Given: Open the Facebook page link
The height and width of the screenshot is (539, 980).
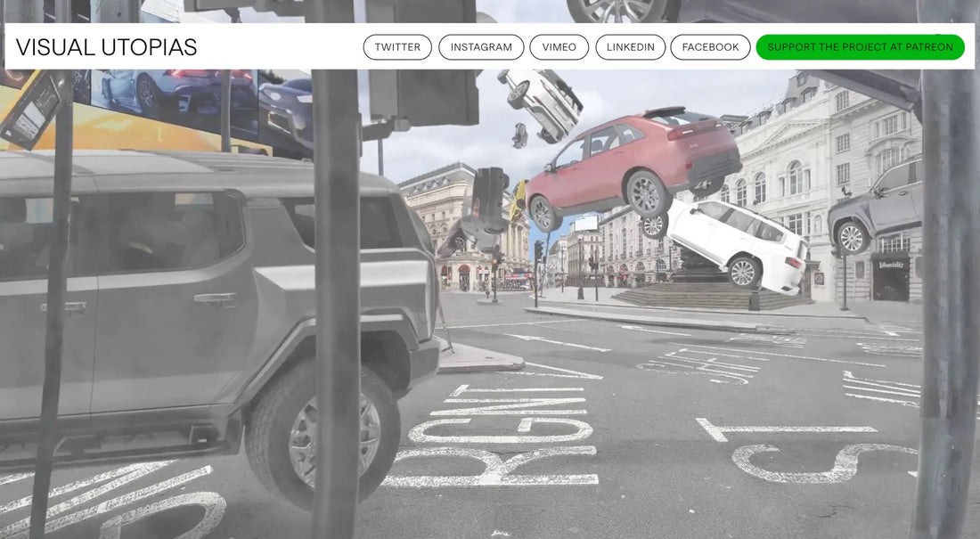Looking at the screenshot, I should tap(710, 47).
